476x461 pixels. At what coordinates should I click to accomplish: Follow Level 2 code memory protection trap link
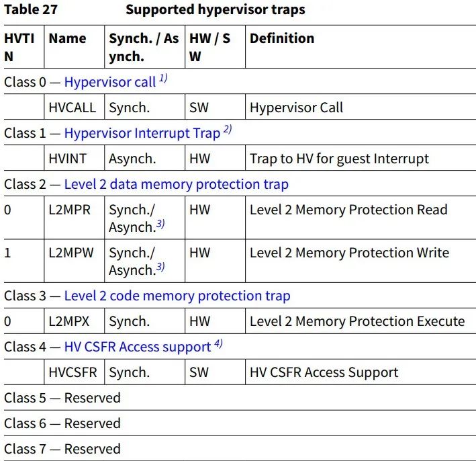177,296
